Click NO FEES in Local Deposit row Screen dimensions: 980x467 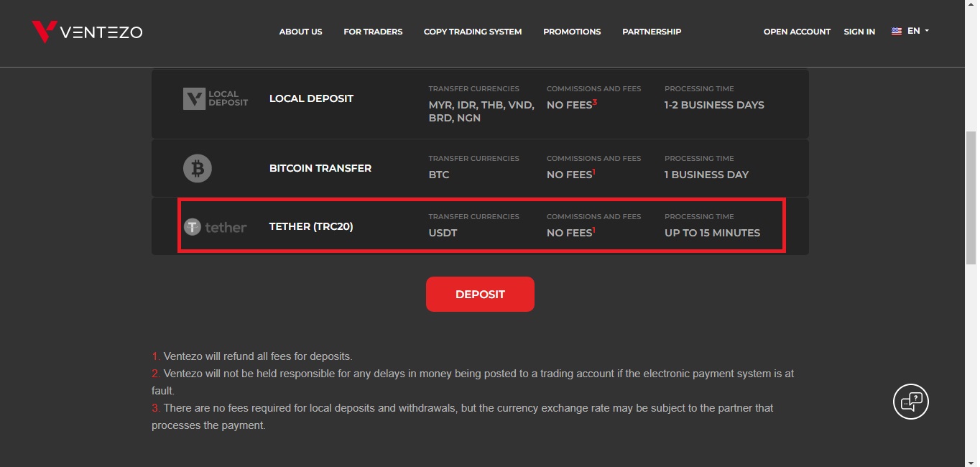point(571,104)
